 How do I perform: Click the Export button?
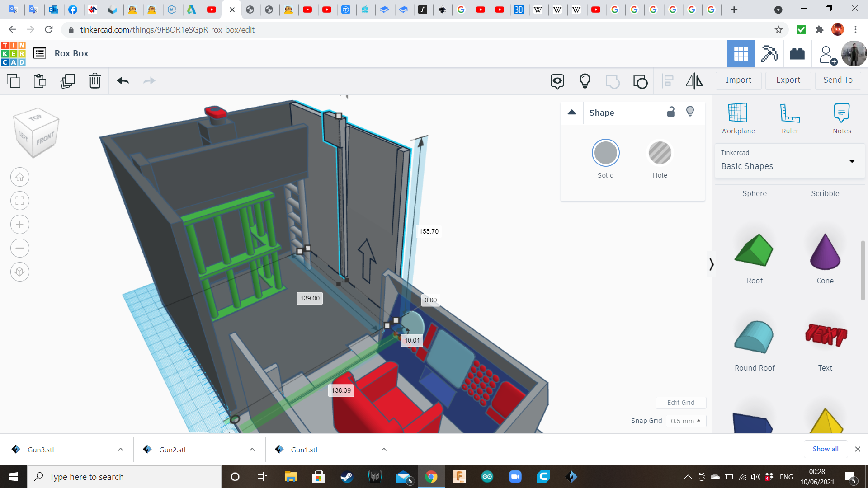coord(788,80)
